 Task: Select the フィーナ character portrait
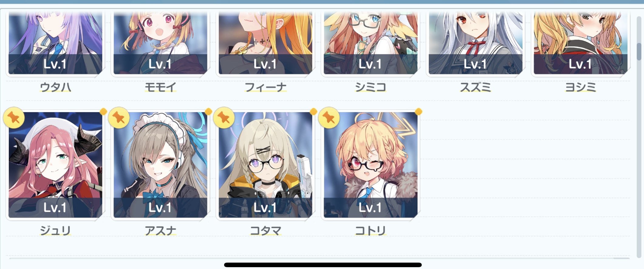265,43
